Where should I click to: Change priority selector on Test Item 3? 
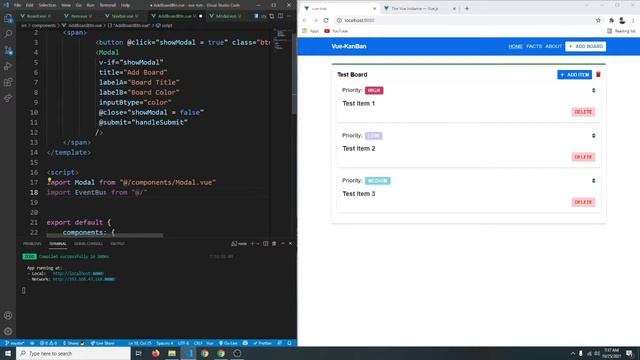click(593, 180)
